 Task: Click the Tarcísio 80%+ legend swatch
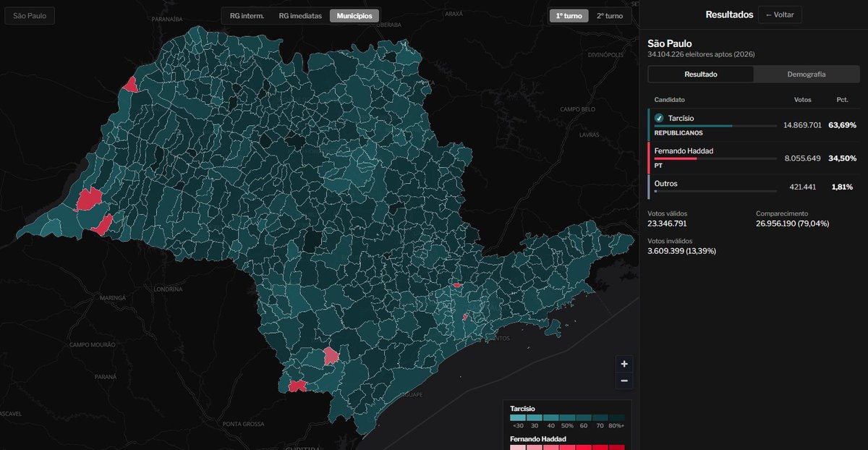coord(617,418)
